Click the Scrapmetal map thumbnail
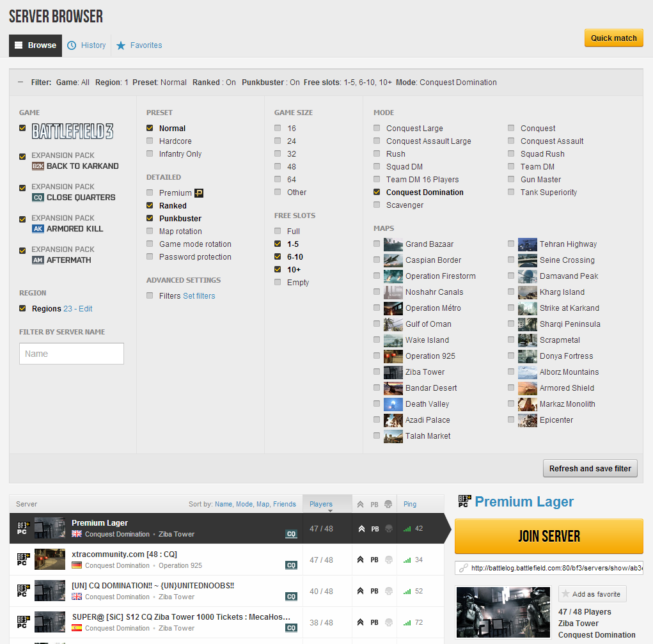653x644 pixels. 528,340
